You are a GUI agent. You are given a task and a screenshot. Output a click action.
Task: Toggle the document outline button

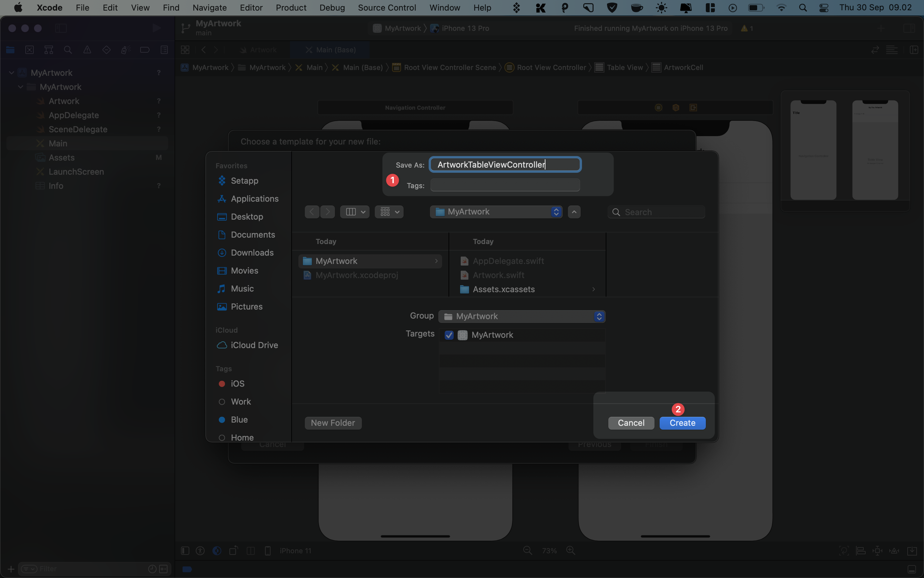click(185, 550)
